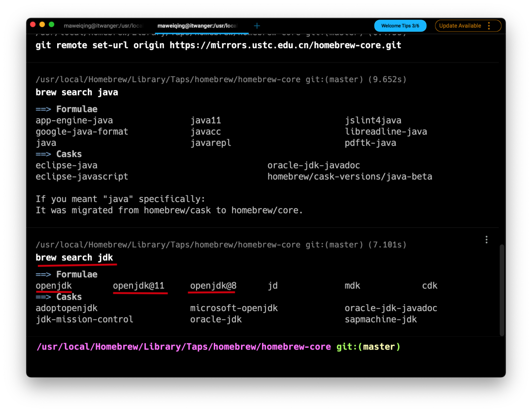532x412 pixels.
Task: Open block options three-dot menu for brew search jdk
Action: click(487, 240)
